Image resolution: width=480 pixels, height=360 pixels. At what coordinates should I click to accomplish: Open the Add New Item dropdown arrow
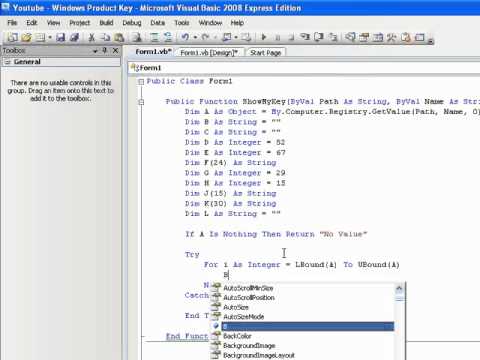click(50, 37)
